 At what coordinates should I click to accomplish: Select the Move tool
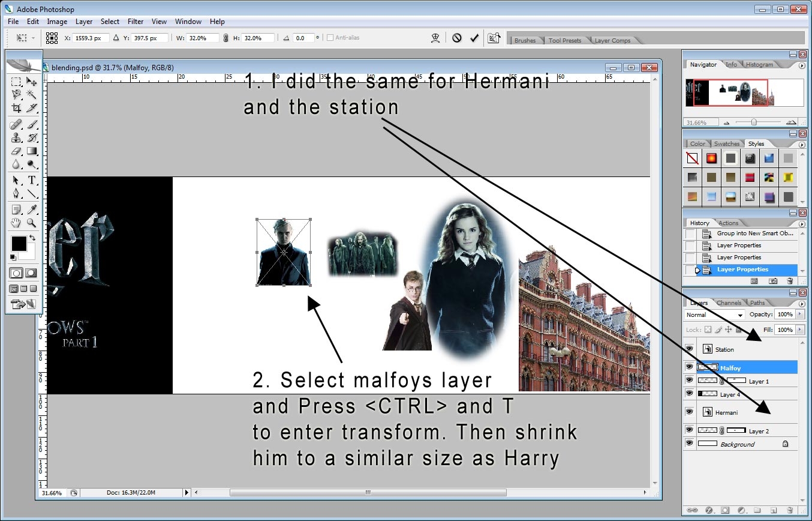32,82
